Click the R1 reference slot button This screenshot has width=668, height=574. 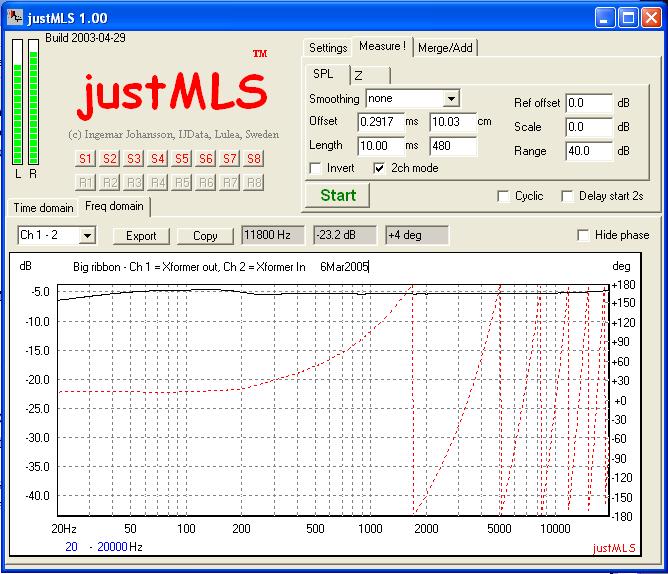85,182
